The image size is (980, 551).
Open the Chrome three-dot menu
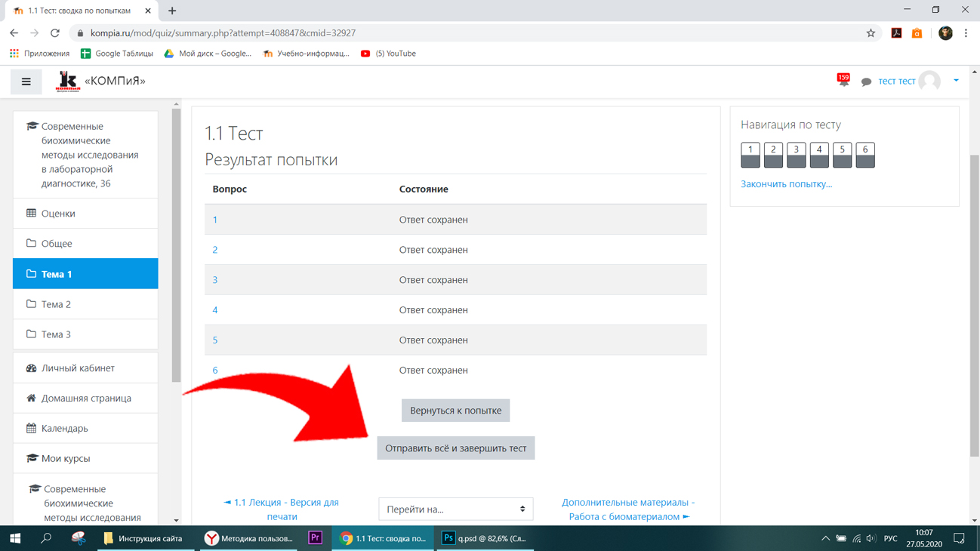[966, 33]
